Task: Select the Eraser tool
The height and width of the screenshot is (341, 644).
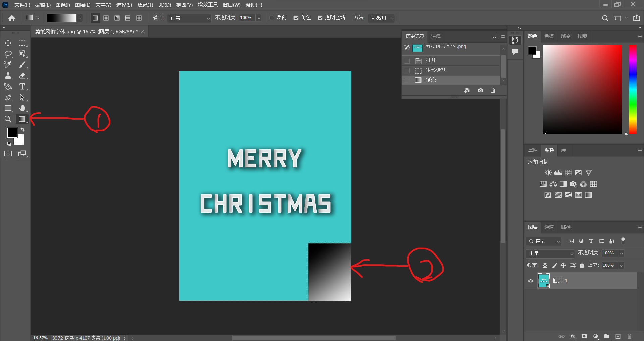Action: (x=22, y=76)
